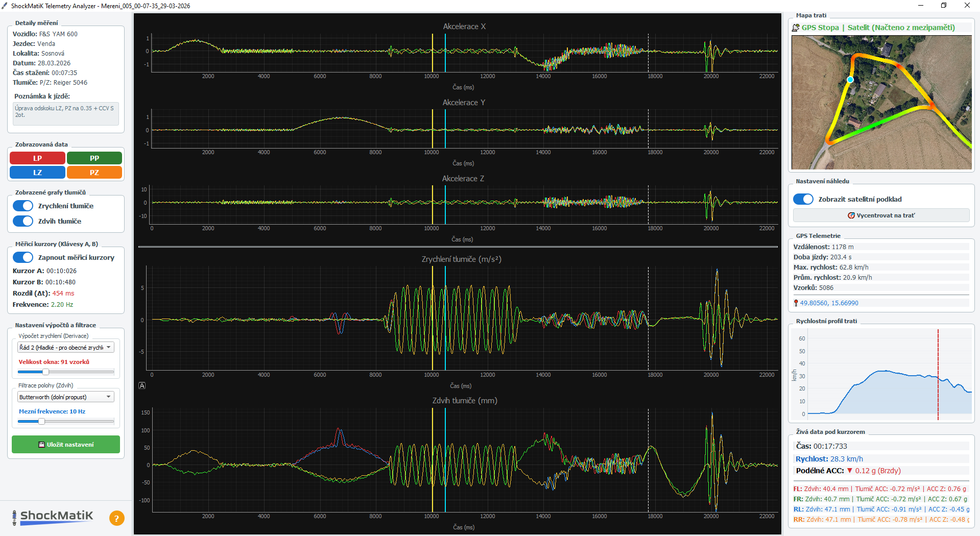Click Vycentrovat na trať button
The image size is (980, 536).
click(x=881, y=215)
